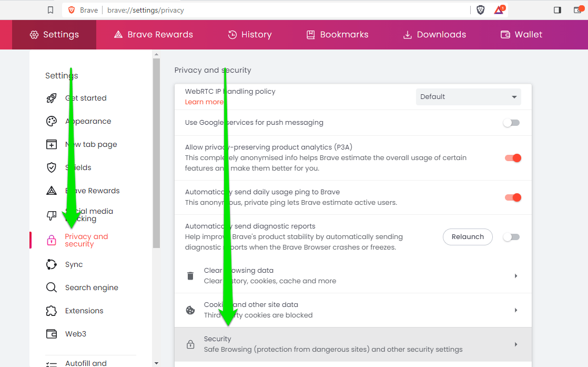
Task: Expand the Cookies and other site data arrow
Action: pos(516,310)
